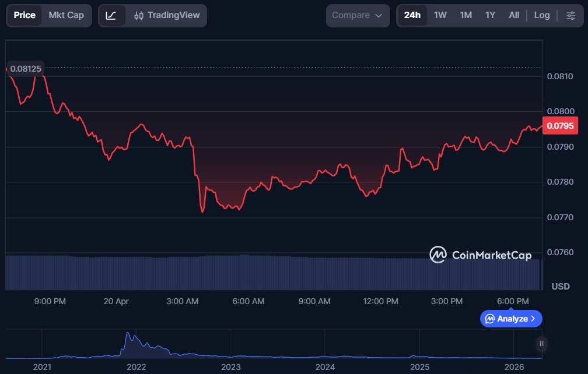Choose the 1M time range
This screenshot has height=374, width=588.
click(x=466, y=15)
